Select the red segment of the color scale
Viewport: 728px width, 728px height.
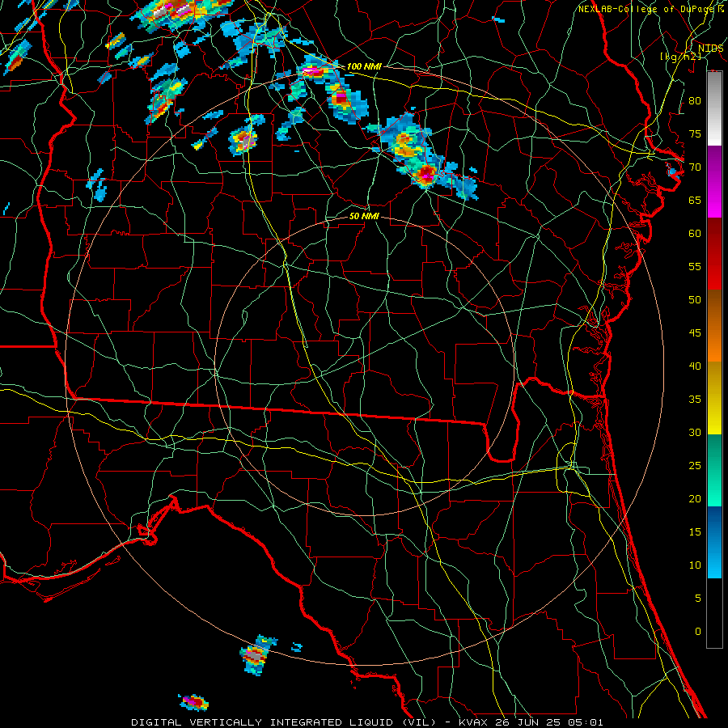coord(714,254)
